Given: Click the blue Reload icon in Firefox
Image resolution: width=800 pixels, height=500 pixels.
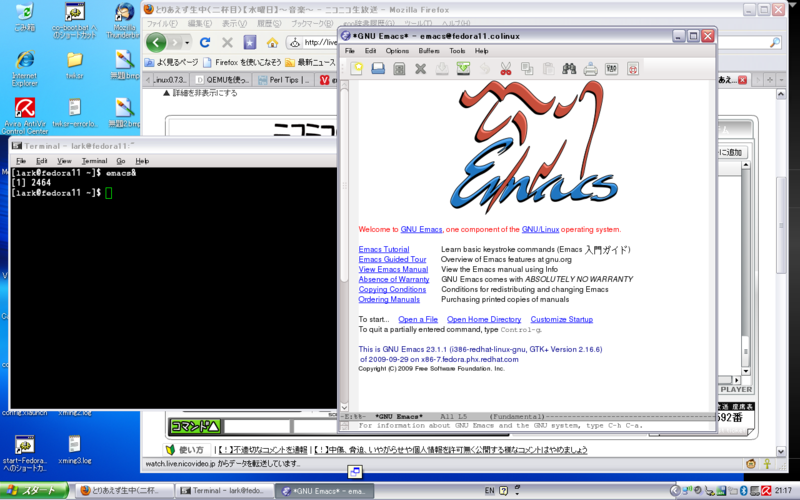Looking at the screenshot, I should click(205, 42).
